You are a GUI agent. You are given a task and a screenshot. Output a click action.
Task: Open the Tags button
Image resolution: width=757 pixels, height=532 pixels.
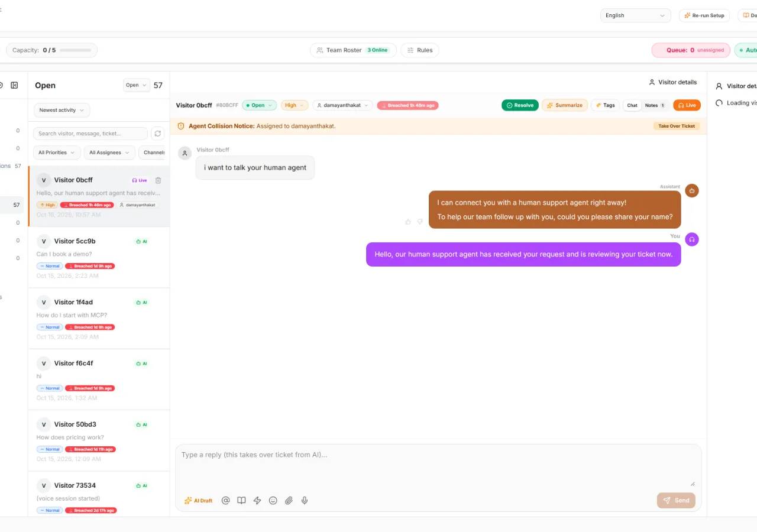pyautogui.click(x=605, y=105)
